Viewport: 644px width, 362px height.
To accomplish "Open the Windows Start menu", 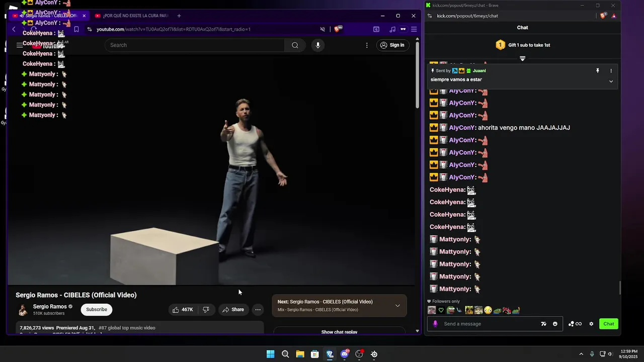I will [270, 354].
